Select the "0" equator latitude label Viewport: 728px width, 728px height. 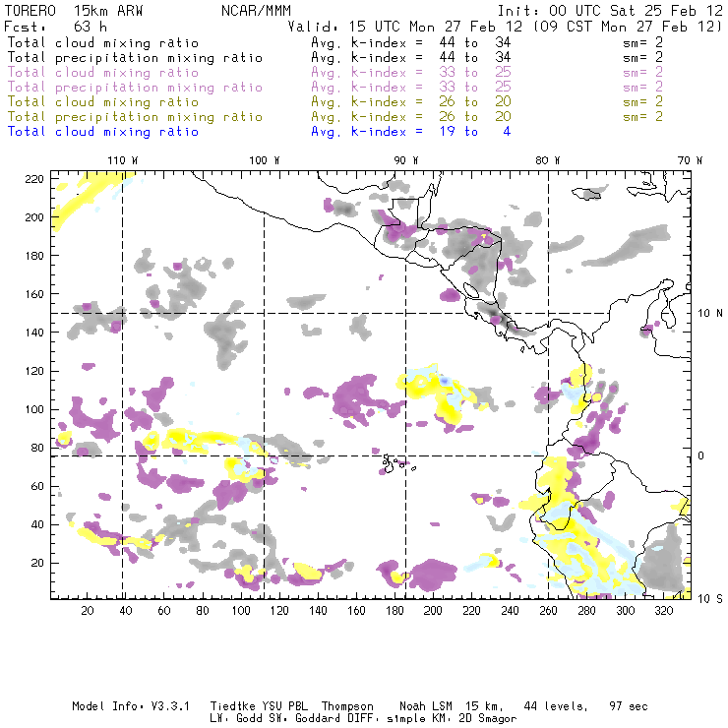[701, 455]
